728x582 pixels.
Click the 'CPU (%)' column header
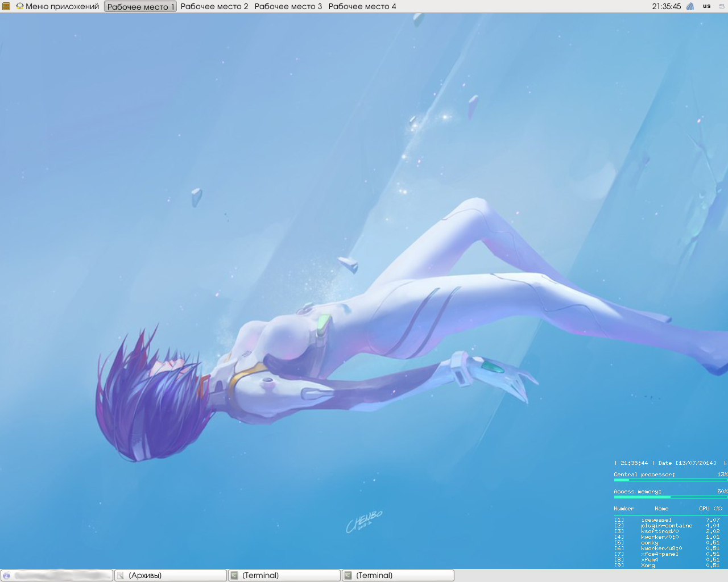click(711, 509)
